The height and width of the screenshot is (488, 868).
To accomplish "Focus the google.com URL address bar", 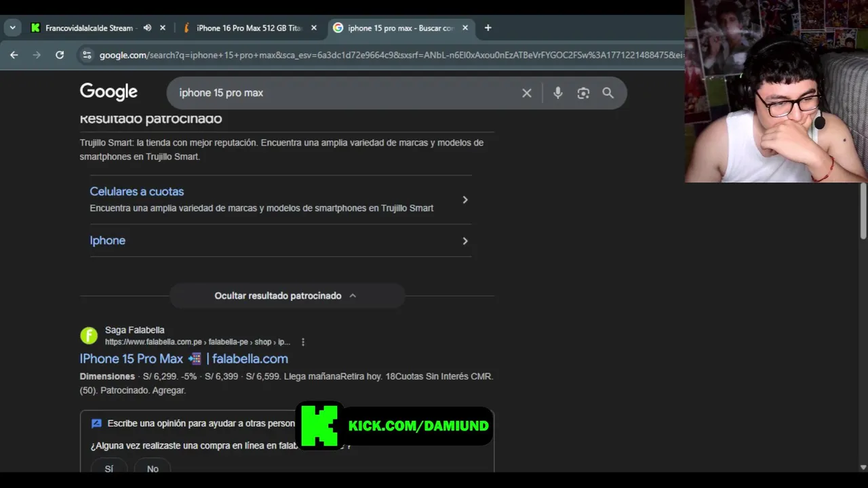I will coord(390,55).
